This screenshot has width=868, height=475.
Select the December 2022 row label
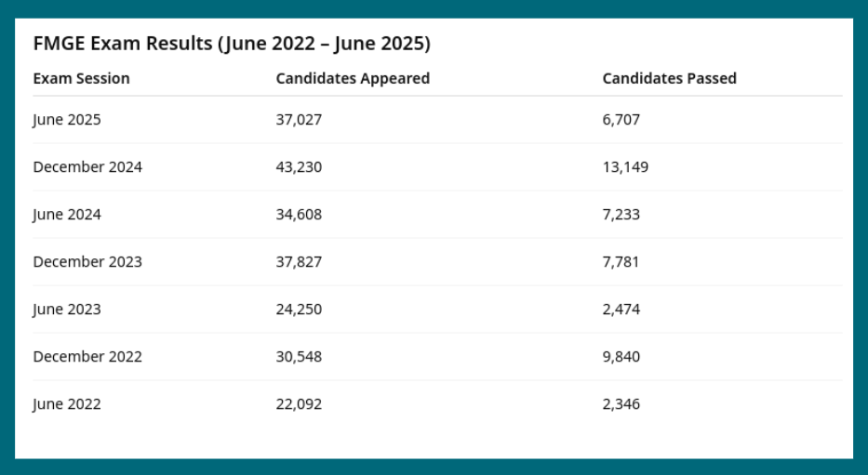coord(87,357)
